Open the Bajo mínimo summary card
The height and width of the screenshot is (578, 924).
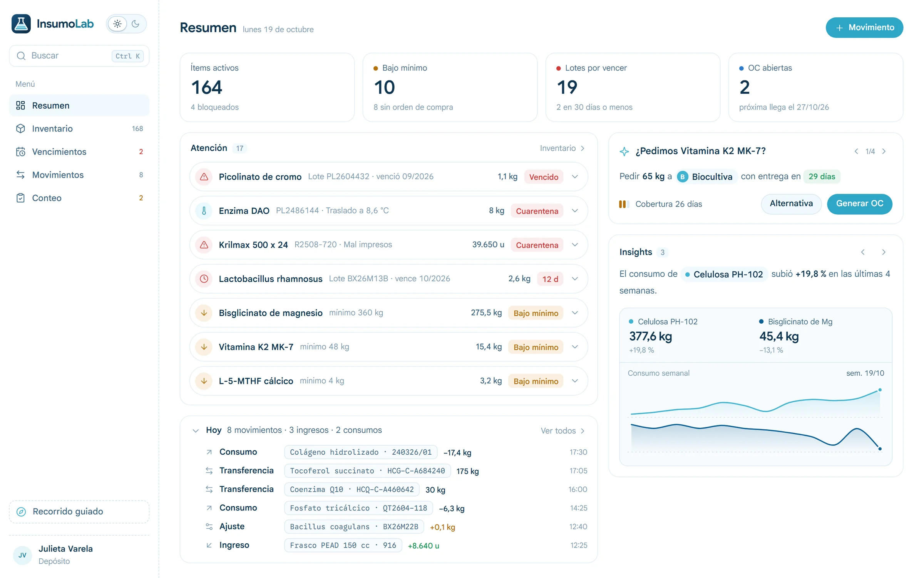tap(450, 87)
